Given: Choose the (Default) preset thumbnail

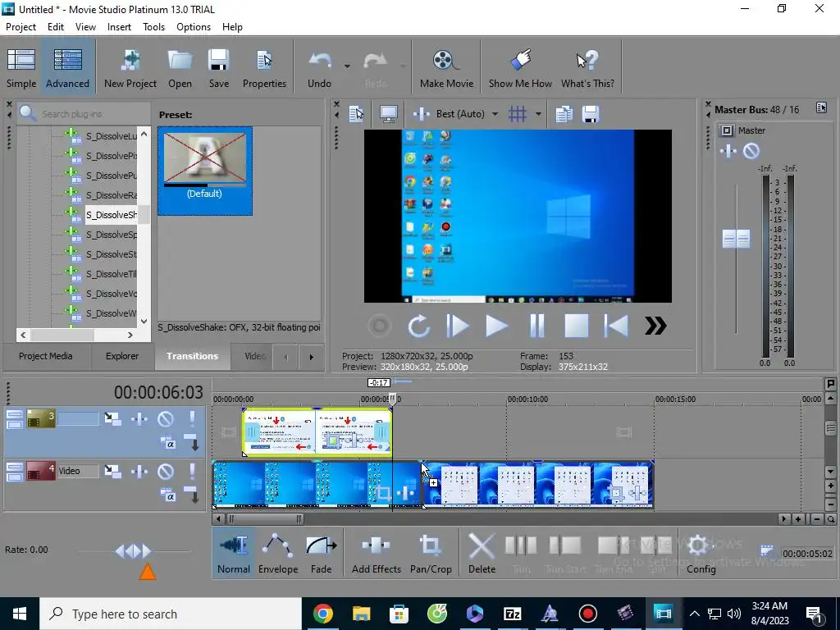Looking at the screenshot, I should [x=204, y=171].
